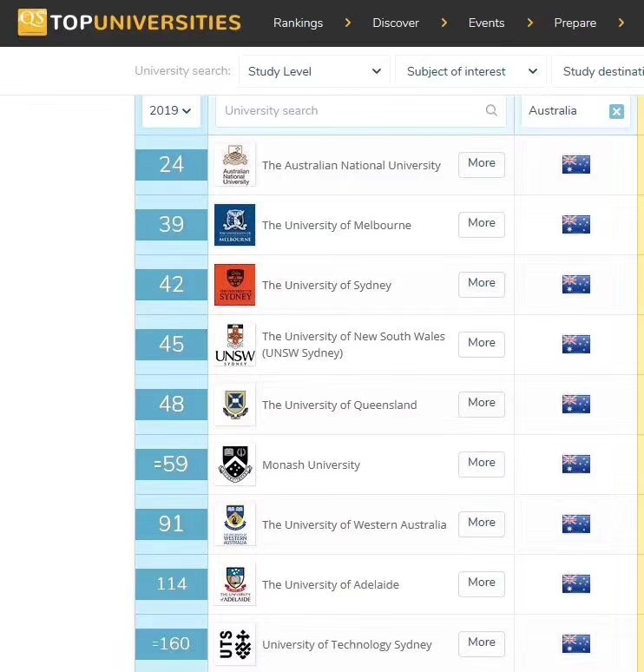Click More button for University of Adelaide
Image resolution: width=644 pixels, height=672 pixels.
click(x=481, y=583)
